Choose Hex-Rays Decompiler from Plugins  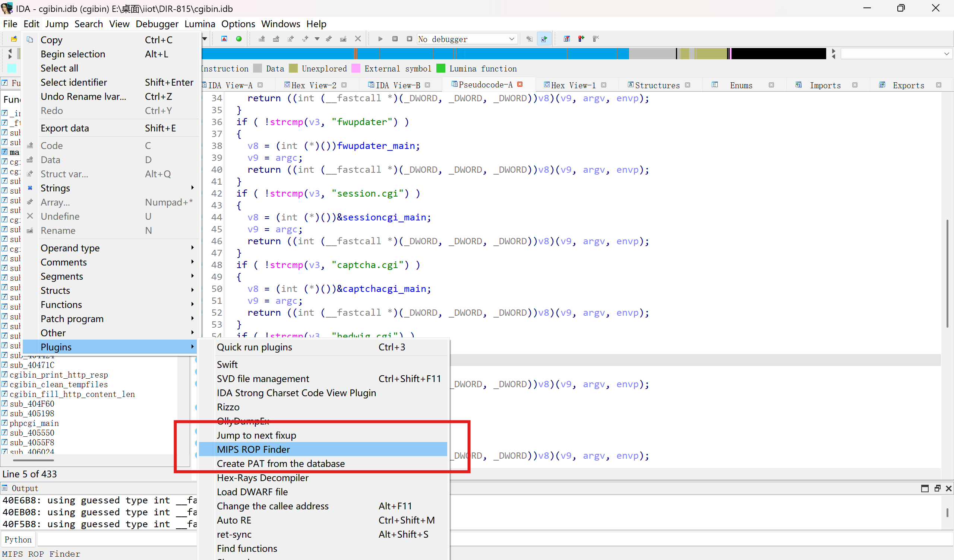323,477
